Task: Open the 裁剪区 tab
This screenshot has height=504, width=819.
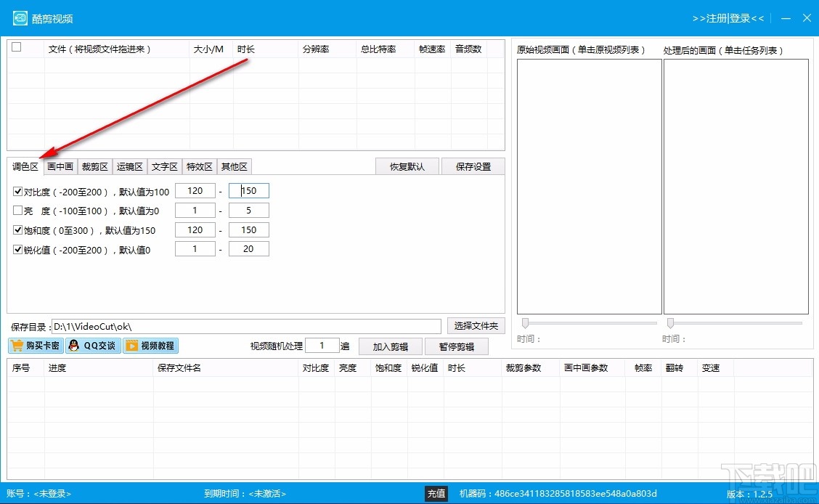Action: (x=94, y=166)
